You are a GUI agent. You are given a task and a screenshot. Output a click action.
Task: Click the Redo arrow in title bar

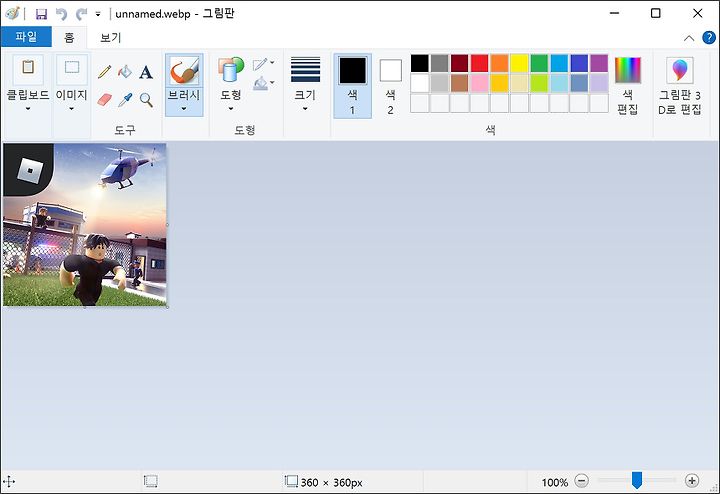pos(81,14)
